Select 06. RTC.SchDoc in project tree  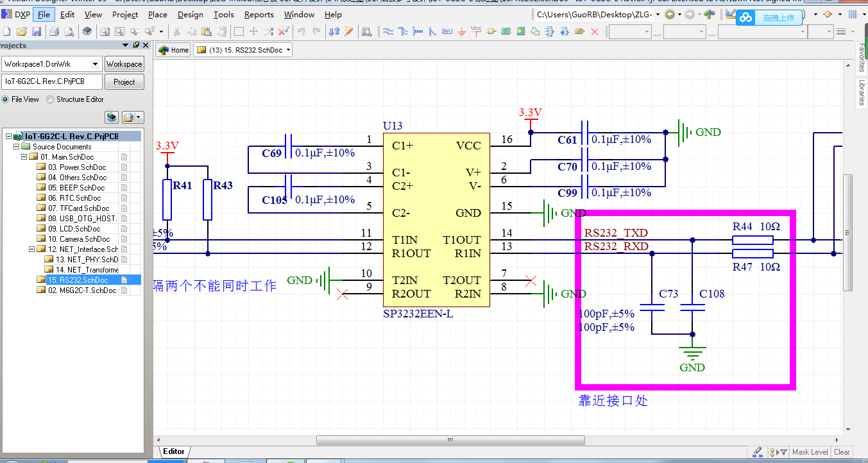point(74,198)
